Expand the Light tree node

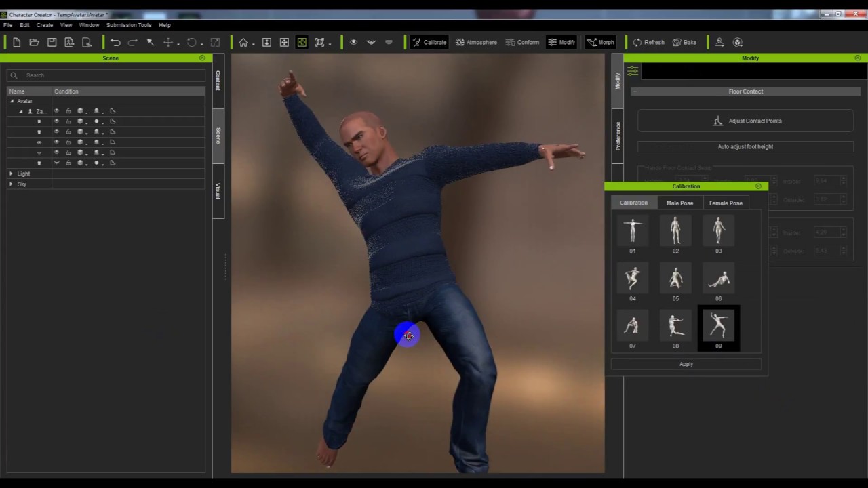coord(11,174)
